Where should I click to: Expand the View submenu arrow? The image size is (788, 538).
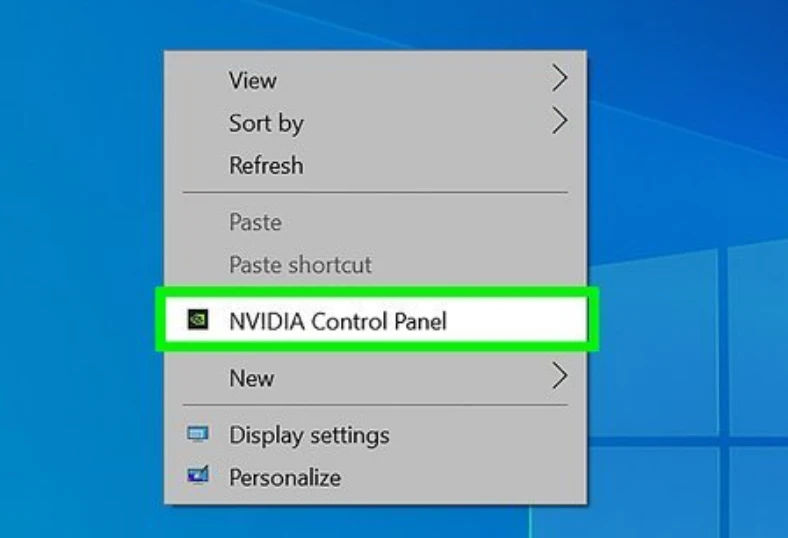click(x=560, y=78)
